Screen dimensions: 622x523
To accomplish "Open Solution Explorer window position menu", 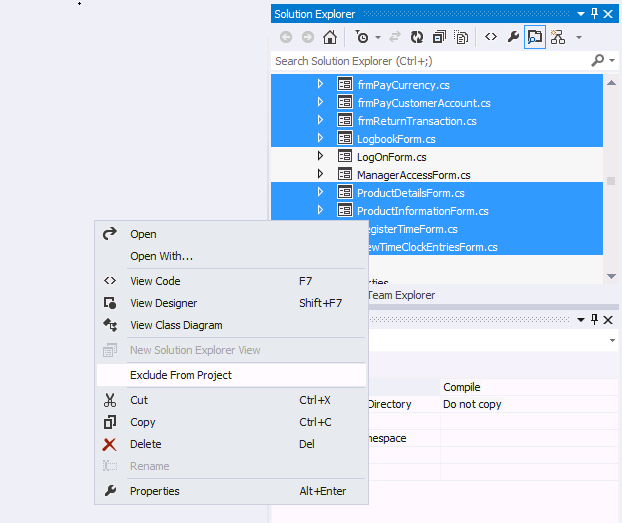I will (581, 14).
